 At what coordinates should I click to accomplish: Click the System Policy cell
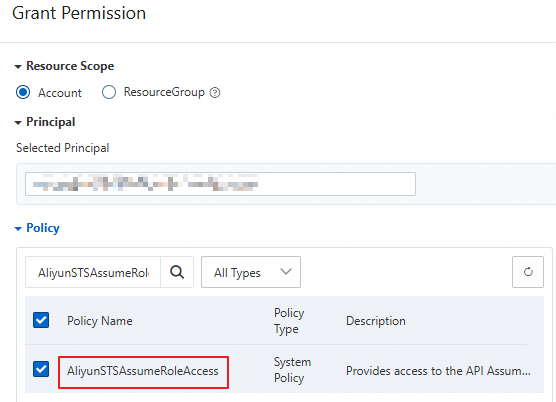coord(292,370)
